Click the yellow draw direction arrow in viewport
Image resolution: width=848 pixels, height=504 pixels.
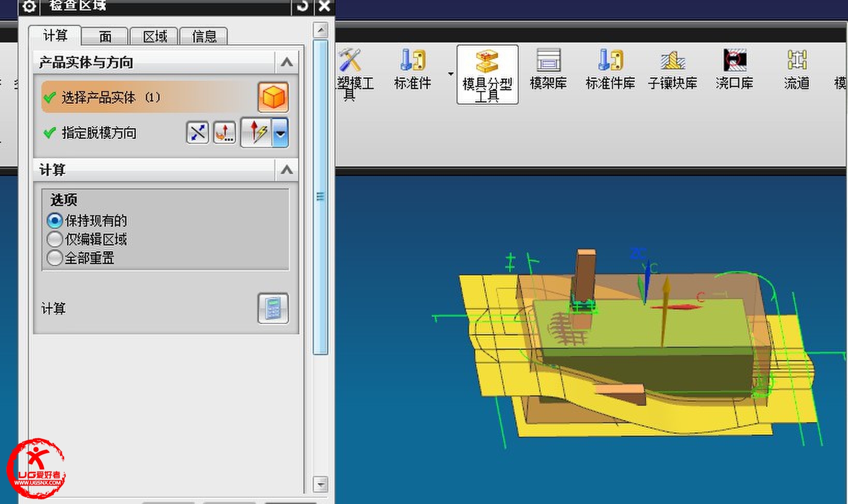[665, 310]
